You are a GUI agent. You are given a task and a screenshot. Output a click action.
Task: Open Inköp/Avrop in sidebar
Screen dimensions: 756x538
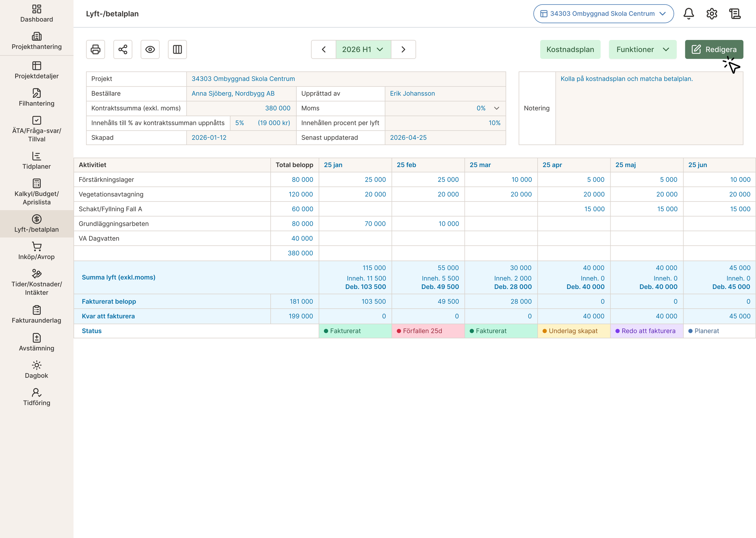click(x=37, y=251)
